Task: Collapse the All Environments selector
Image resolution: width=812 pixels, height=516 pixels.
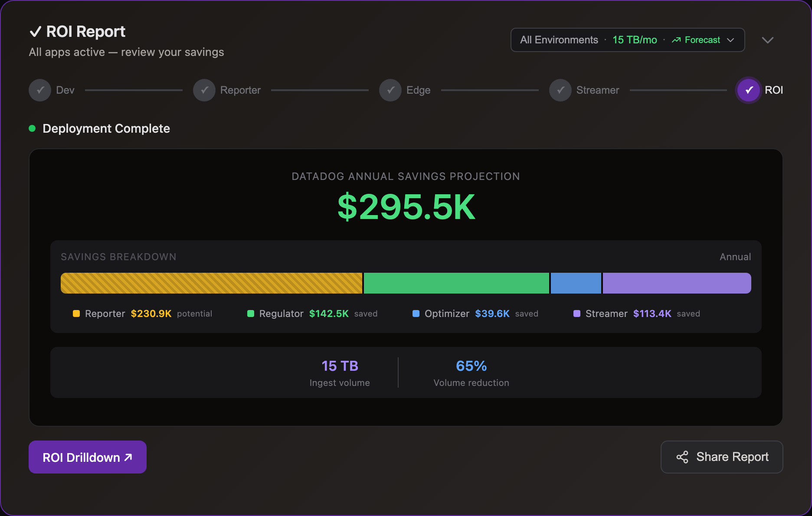Action: coord(559,40)
